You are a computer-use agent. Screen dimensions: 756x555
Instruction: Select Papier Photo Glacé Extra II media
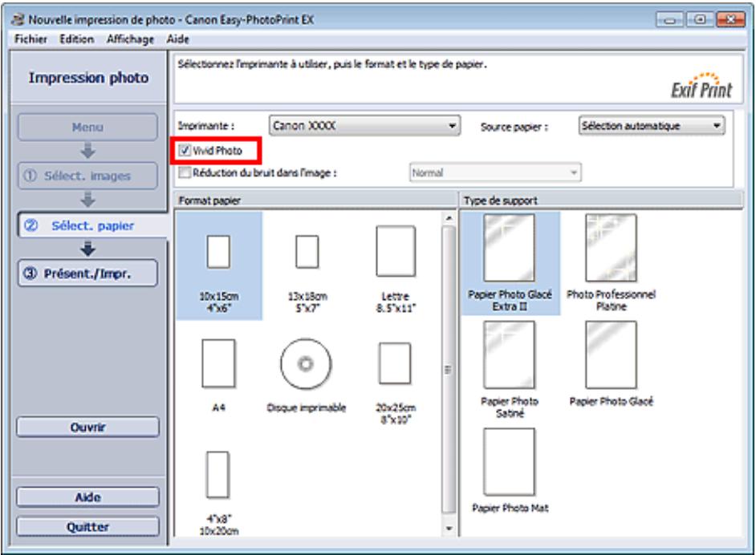click(510, 263)
